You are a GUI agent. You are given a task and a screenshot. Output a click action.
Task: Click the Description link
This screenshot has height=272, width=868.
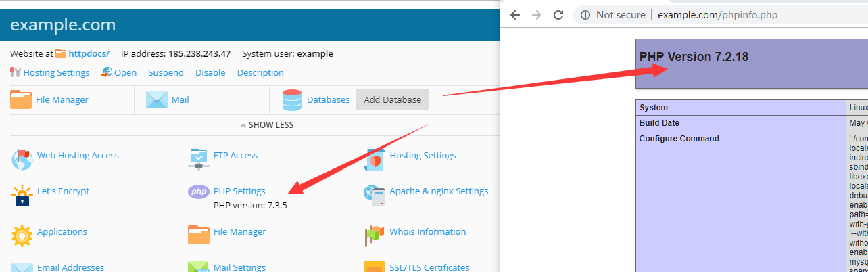(260, 72)
